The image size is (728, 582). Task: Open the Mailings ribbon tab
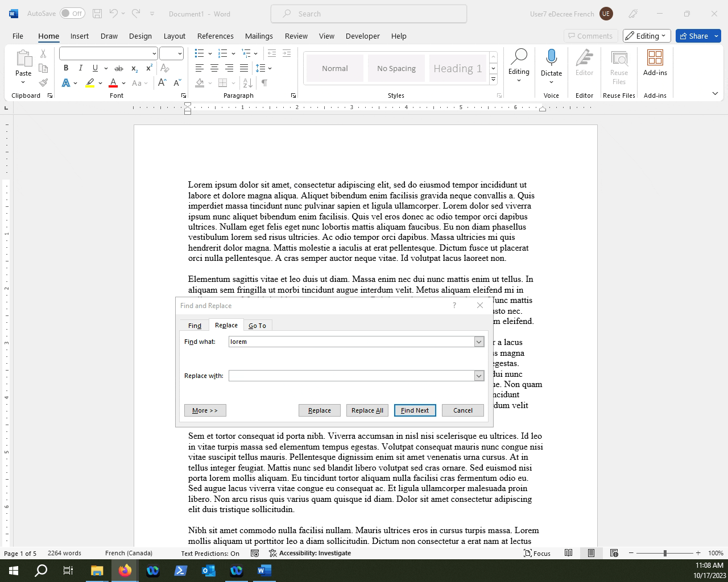coord(259,36)
